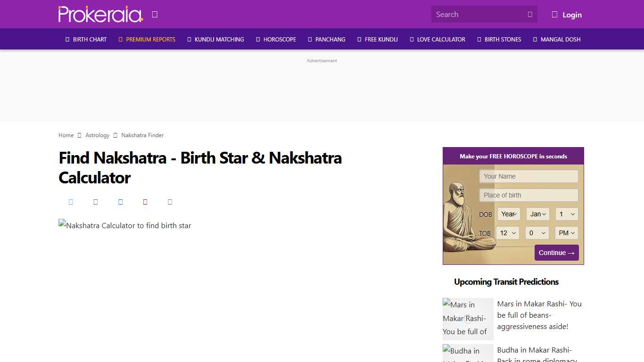Click the search magnifier icon
This screenshot has width=644, height=362.
pyautogui.click(x=530, y=14)
